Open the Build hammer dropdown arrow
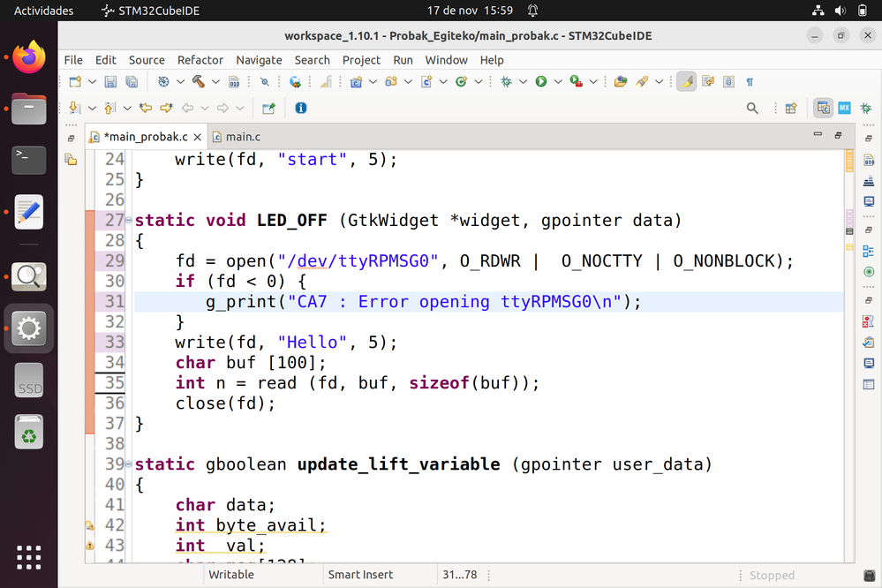882x588 pixels. click(215, 81)
